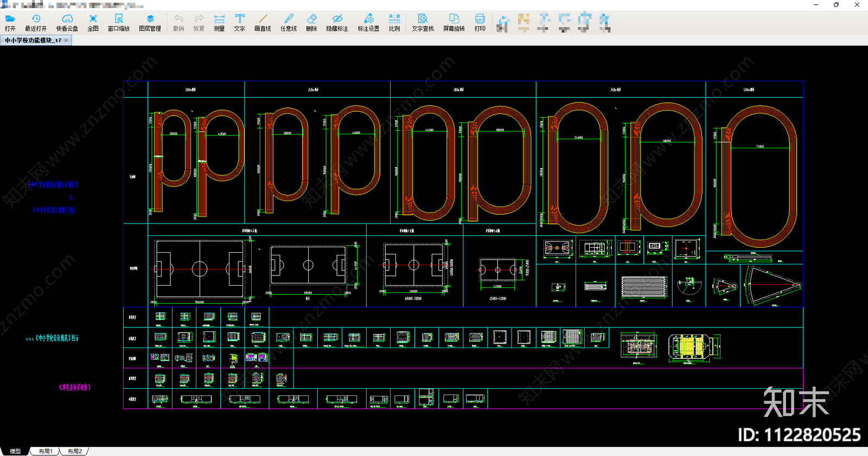Minimize the application window

click(x=816, y=5)
